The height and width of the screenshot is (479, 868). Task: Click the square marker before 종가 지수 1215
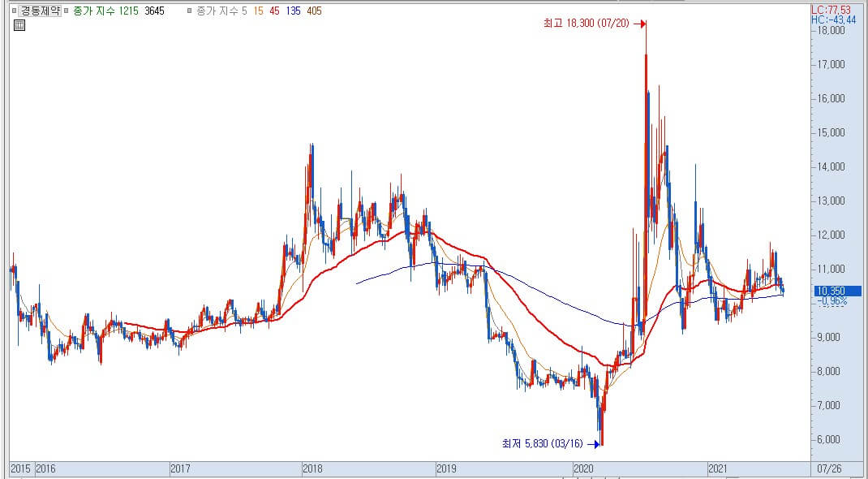point(67,11)
